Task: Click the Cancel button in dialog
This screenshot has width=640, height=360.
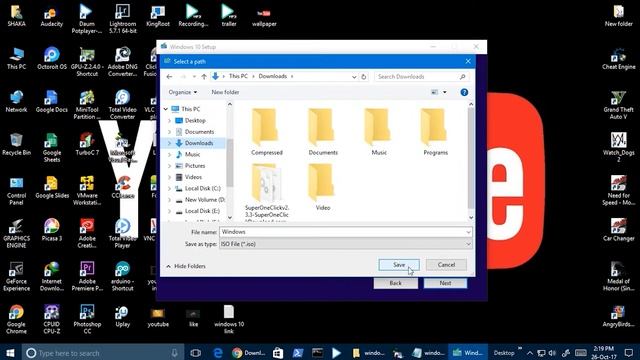Action: point(446,265)
